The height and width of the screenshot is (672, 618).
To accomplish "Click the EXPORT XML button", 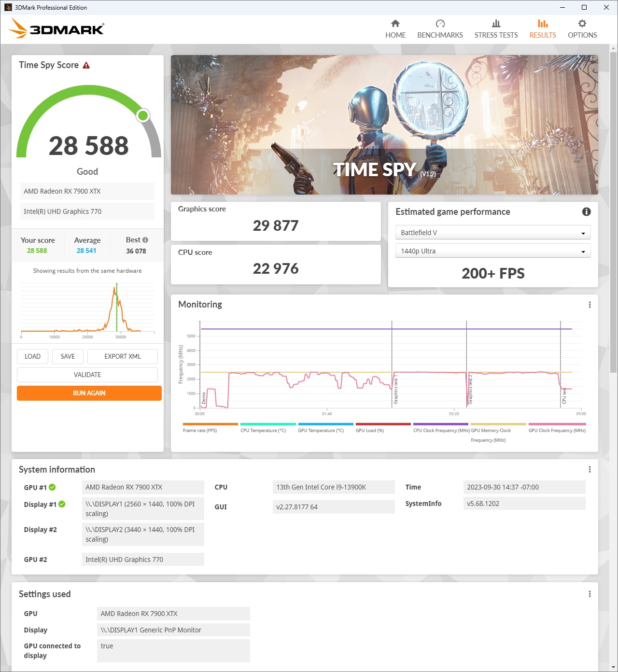I will coord(123,356).
